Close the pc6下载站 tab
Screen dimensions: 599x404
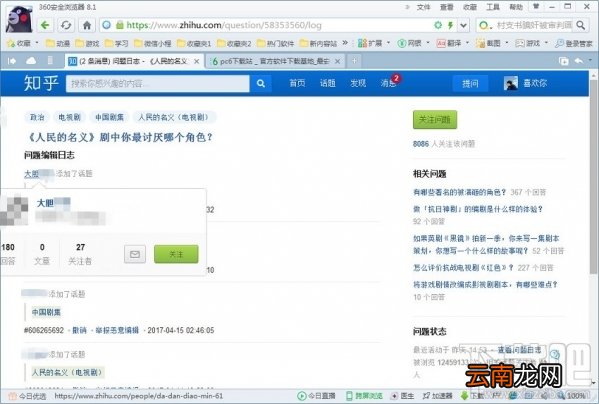[x=338, y=61]
